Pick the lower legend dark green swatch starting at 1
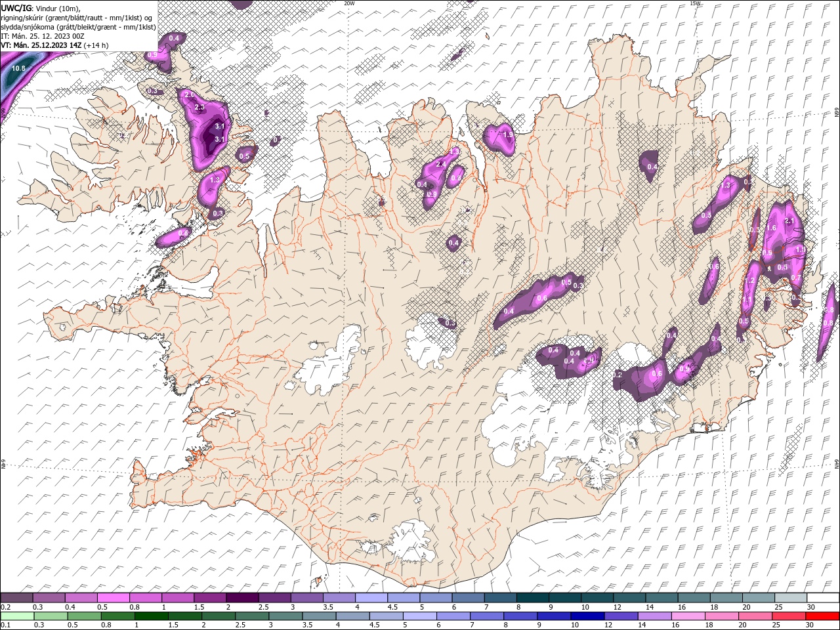Screen dimensions: 840x630 point(151,616)
